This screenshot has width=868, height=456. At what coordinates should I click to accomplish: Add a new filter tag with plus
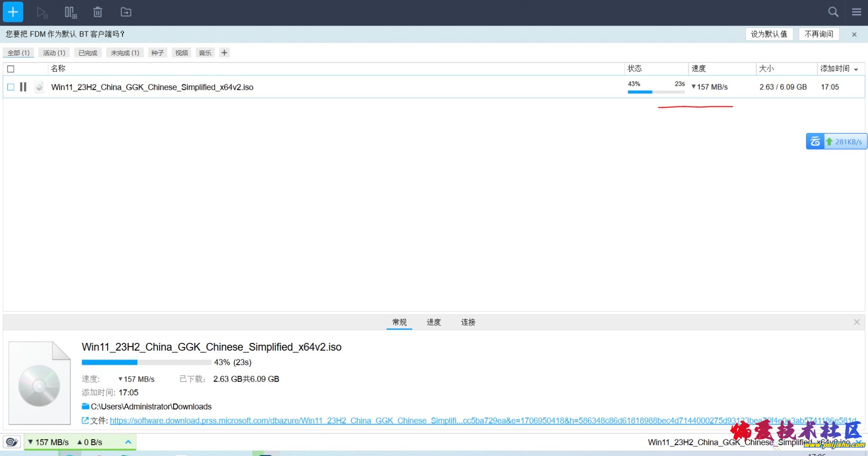click(x=224, y=53)
